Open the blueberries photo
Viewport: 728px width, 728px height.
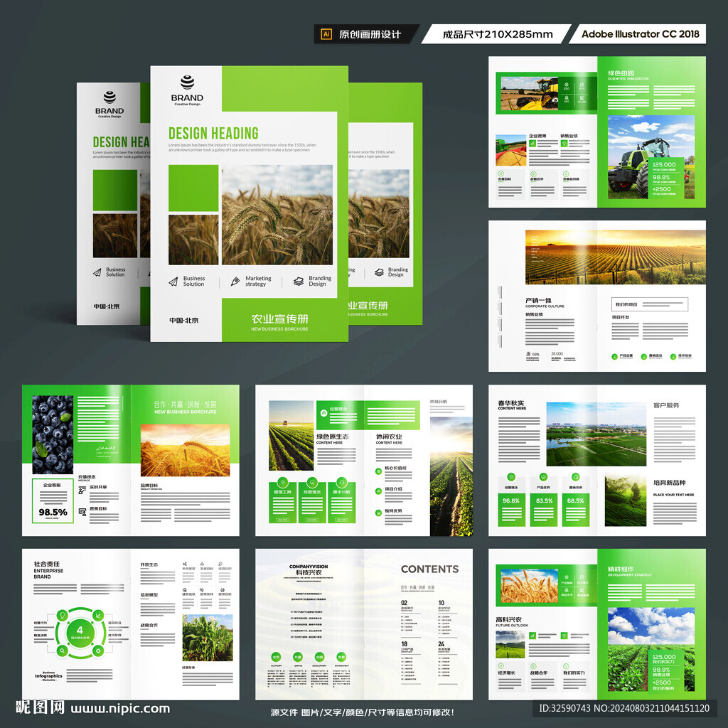click(53, 434)
